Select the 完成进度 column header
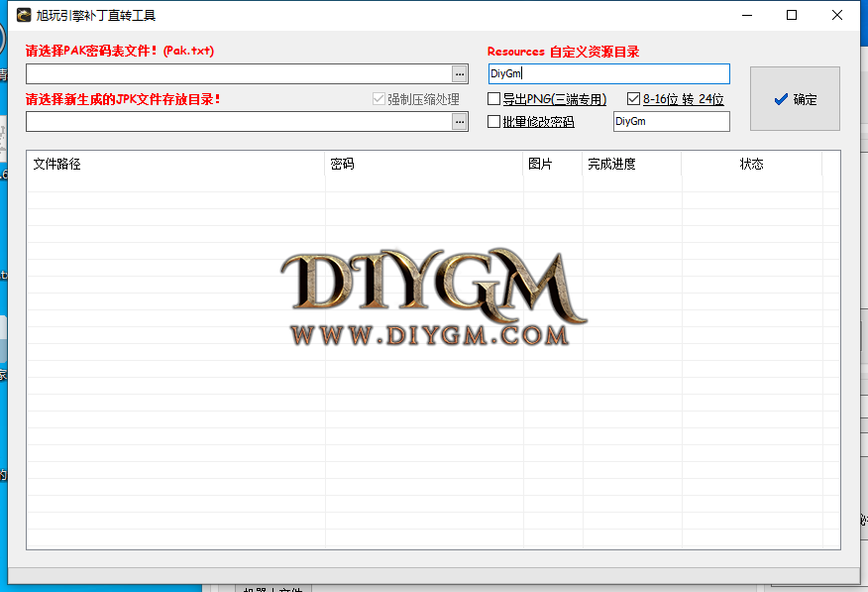This screenshot has height=592, width=868. 632,164
